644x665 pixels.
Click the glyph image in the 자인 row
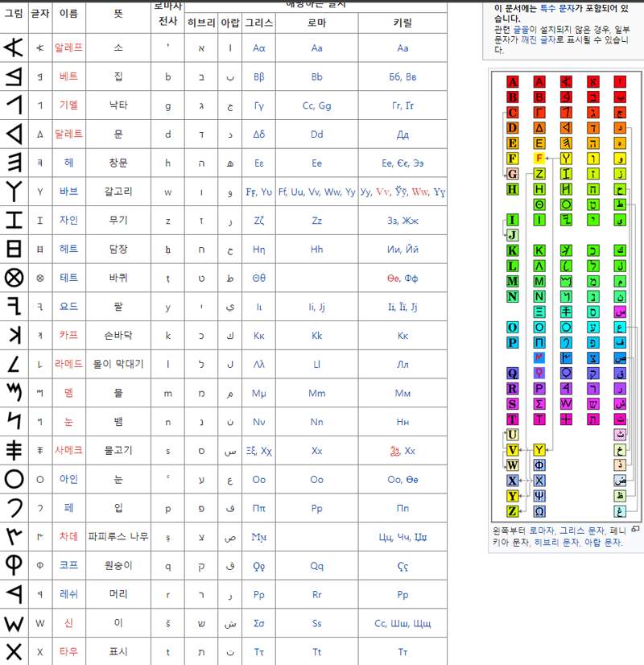(x=14, y=220)
